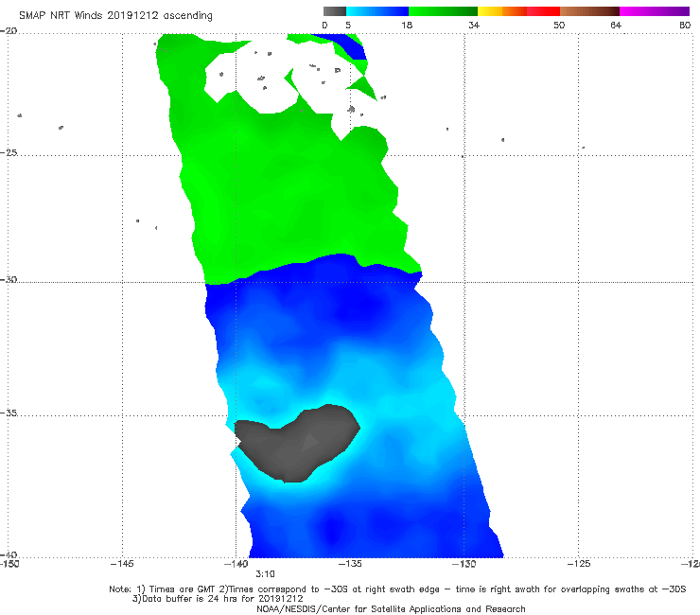Click the red segment of the color scale
Screen dimensions: 700x615
pos(543,11)
